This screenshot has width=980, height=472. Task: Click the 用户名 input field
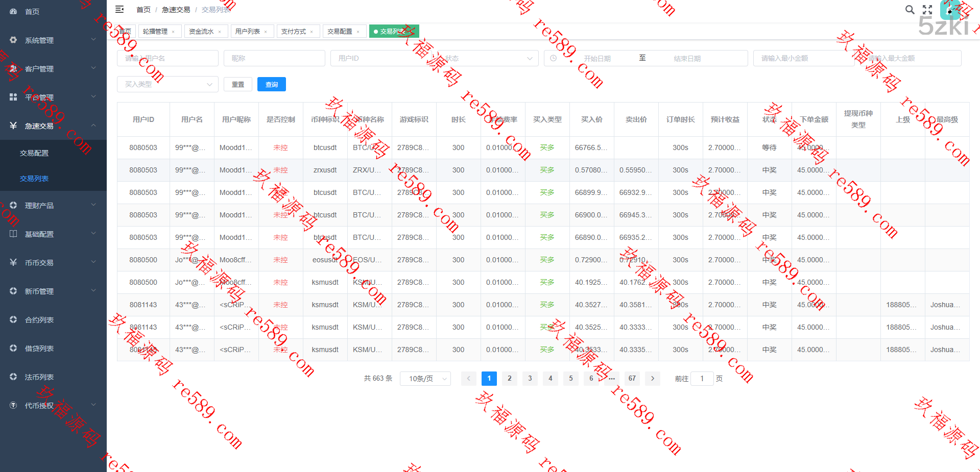(x=168, y=58)
